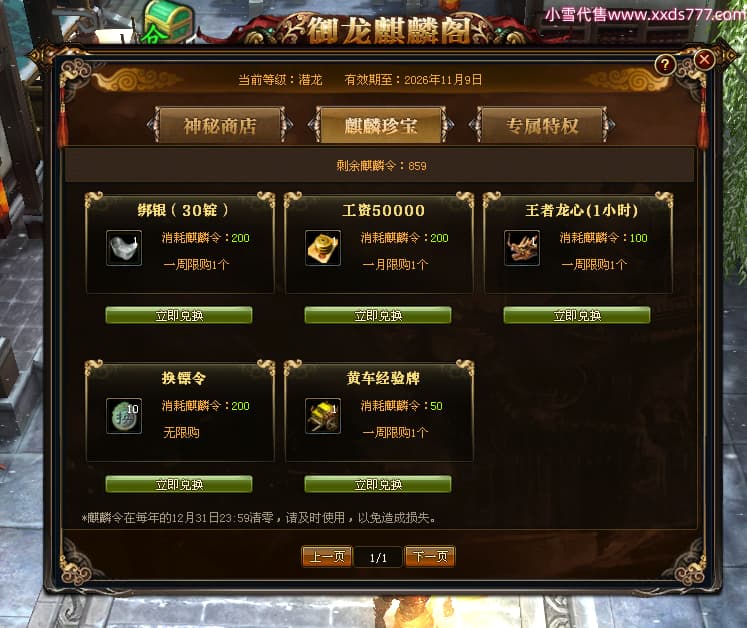Screen dimensions: 747x628
Task: Click the silver ingot icon for 绑银
Action: 124,248
